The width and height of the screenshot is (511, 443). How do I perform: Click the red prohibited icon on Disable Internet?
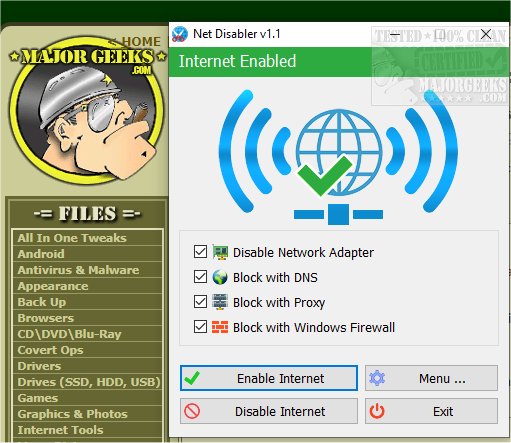coord(192,411)
